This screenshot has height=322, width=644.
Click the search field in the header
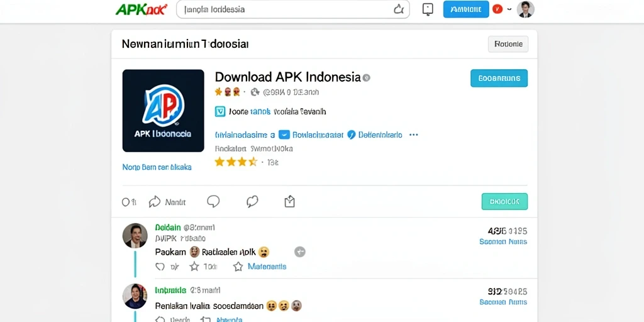pos(293,9)
